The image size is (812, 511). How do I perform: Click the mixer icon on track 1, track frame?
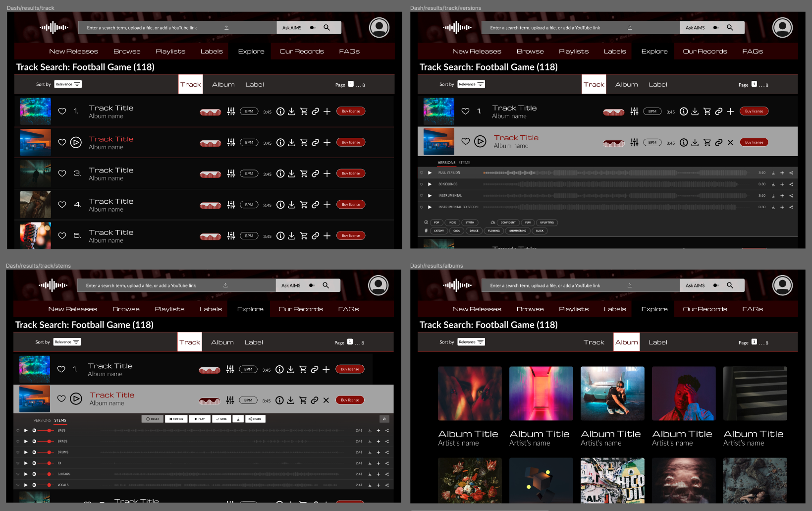point(231,112)
